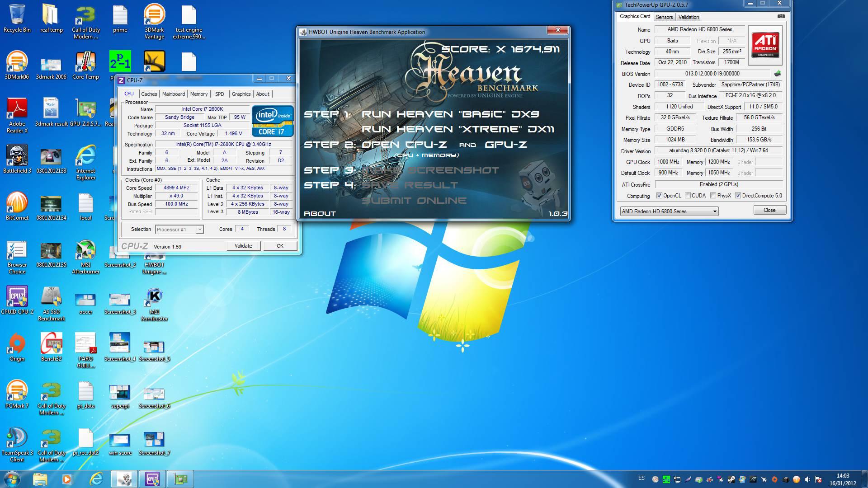Toggle the DirectCompute 5.0 checkbox
868x488 pixels.
[x=738, y=196]
